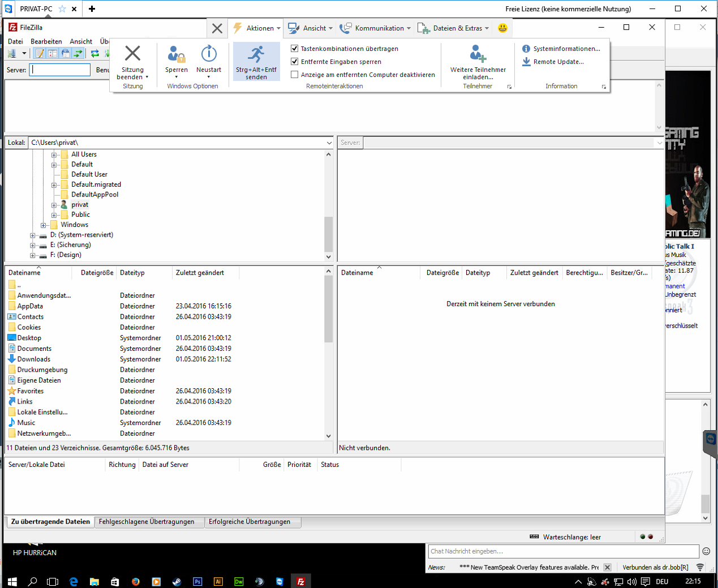Open FileZilla site manager toolbar icon
This screenshot has width=718, height=588.
click(x=12, y=53)
